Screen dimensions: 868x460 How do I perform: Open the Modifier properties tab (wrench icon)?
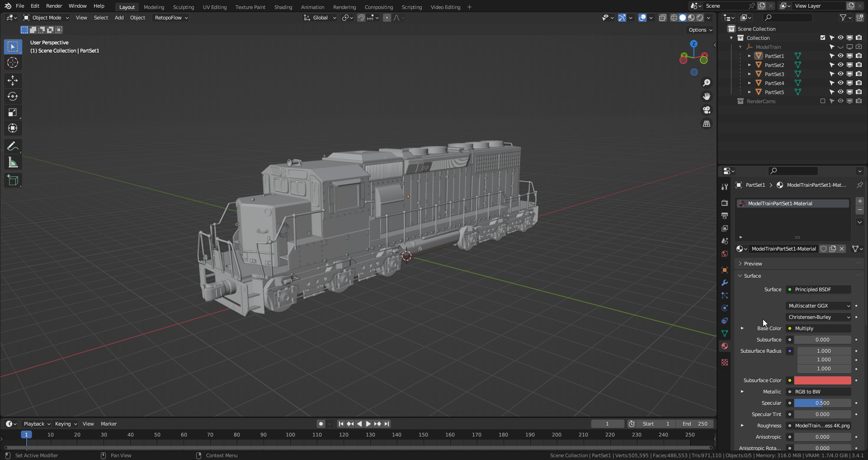click(724, 283)
